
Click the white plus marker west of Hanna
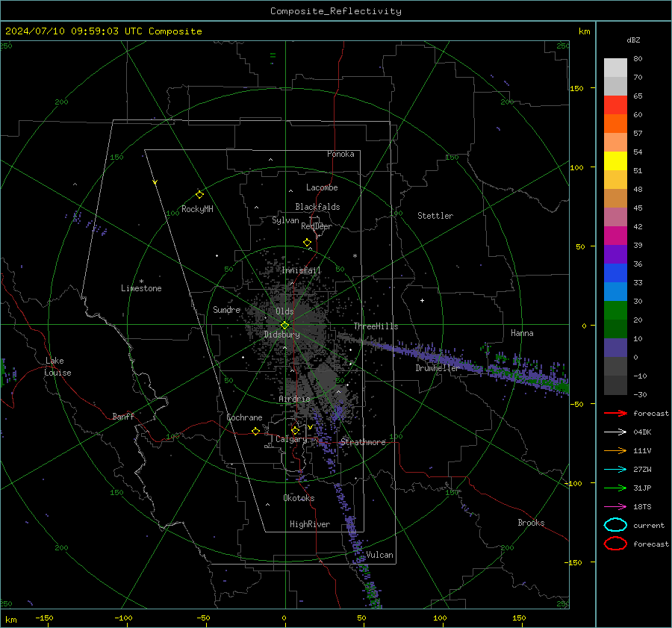tap(422, 300)
